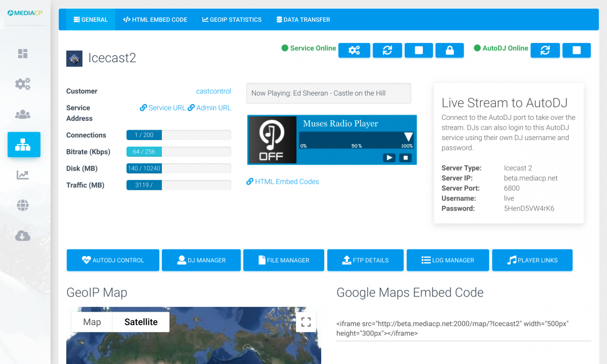Restart the service with the refresh button
Screen dimensions: 607x364
pos(388,50)
